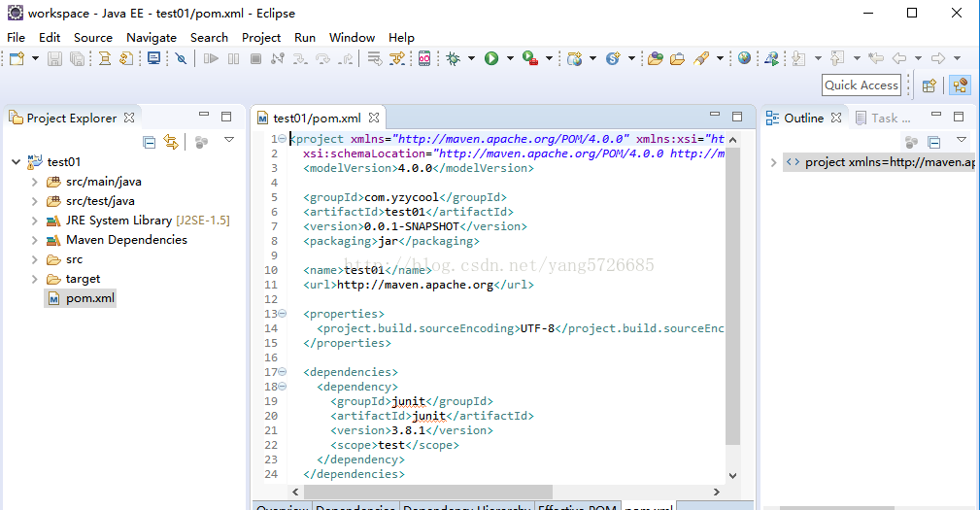The height and width of the screenshot is (510, 980).
Task: Click the Save All toolbar icon
Action: [77, 58]
